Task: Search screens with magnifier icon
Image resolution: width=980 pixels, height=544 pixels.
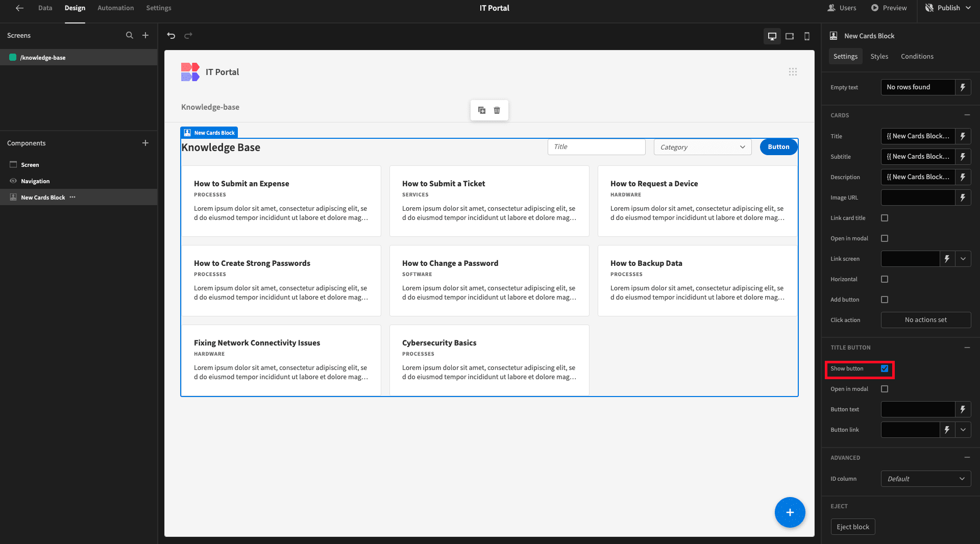Action: (129, 35)
